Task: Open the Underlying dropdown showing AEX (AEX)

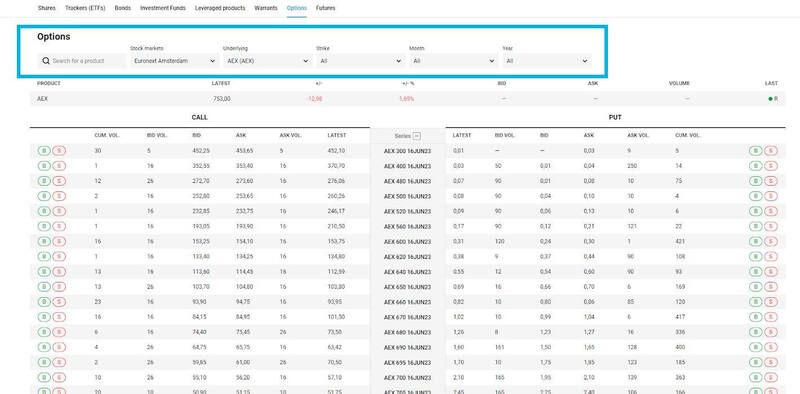Action: (267, 61)
